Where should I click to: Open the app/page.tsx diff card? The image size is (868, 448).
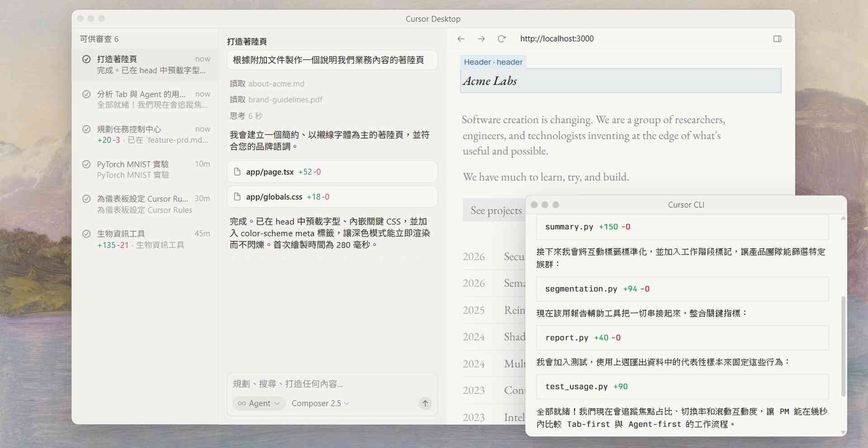[x=332, y=172]
